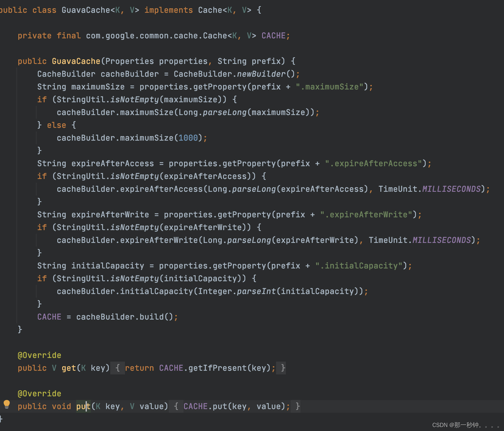Click the @Override annotation above get
Image resolution: width=504 pixels, height=431 pixels.
pos(39,355)
